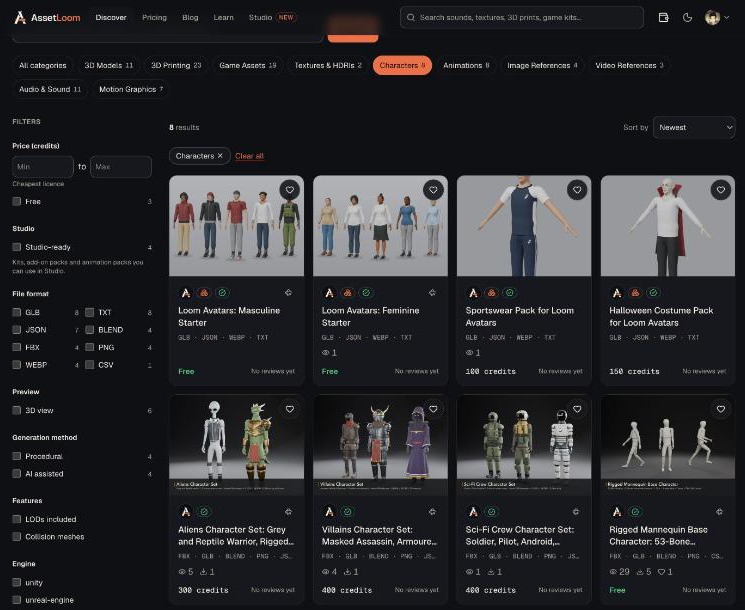Click orange kit badge on Feminine Starter
Viewport: 745px width, 610px height.
[x=348, y=293]
